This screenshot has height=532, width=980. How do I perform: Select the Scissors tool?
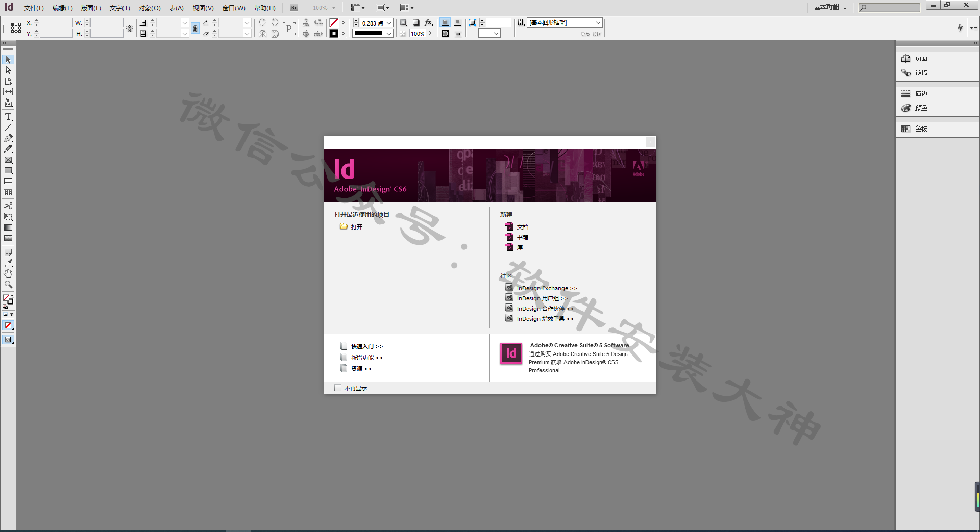point(8,206)
